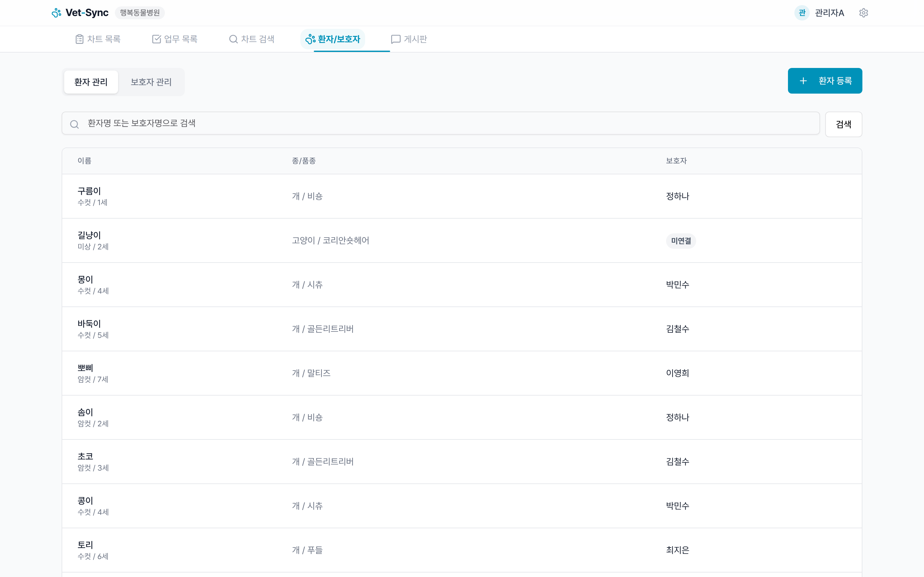The height and width of the screenshot is (577, 924).
Task: Click the search icon inside search field
Action: coord(74,124)
